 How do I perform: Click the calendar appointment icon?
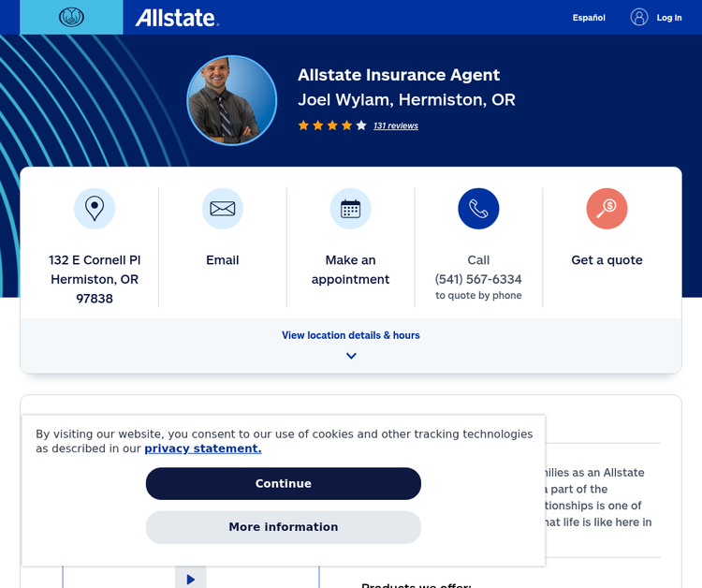point(351,209)
